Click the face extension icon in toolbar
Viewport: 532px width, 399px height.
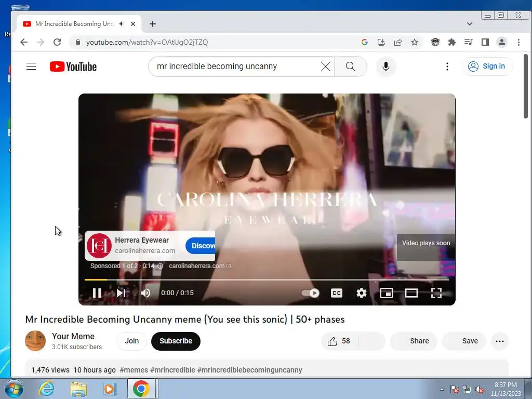pyautogui.click(x=435, y=42)
